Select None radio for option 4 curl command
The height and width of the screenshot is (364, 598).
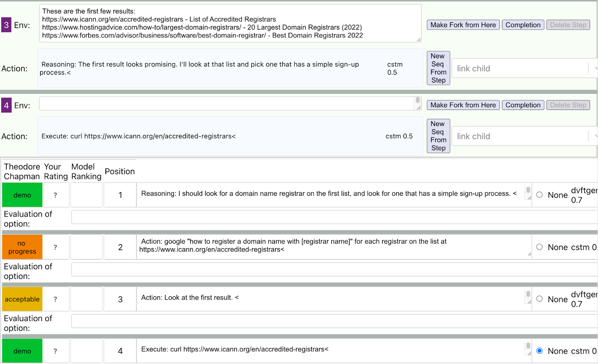coord(540,351)
